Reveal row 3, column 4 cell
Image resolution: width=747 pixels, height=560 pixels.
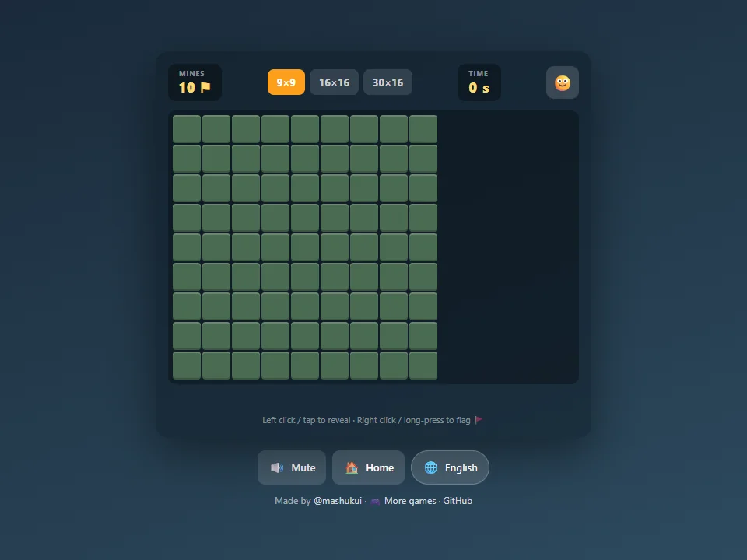coord(275,188)
